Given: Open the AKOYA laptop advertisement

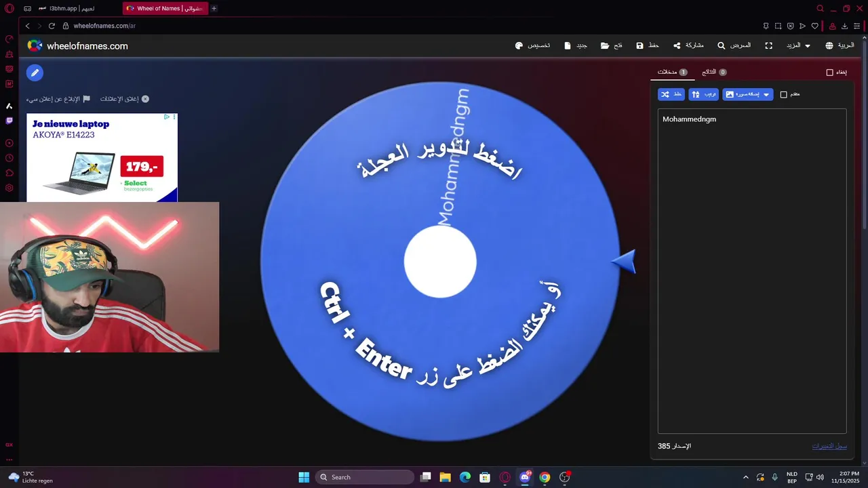Looking at the screenshot, I should coord(102,158).
